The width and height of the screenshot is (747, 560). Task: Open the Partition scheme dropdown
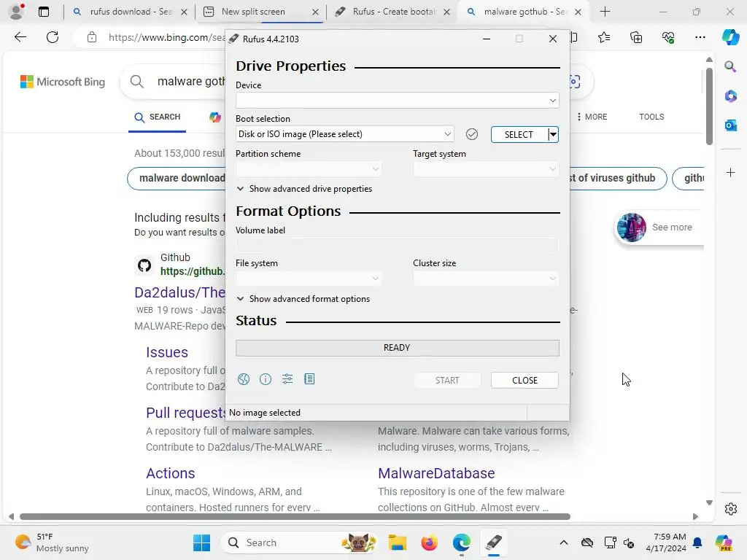click(309, 169)
